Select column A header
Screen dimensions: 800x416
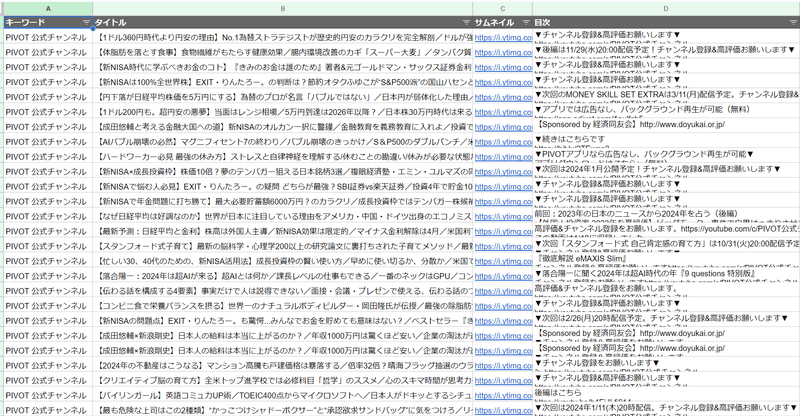tap(47, 7)
